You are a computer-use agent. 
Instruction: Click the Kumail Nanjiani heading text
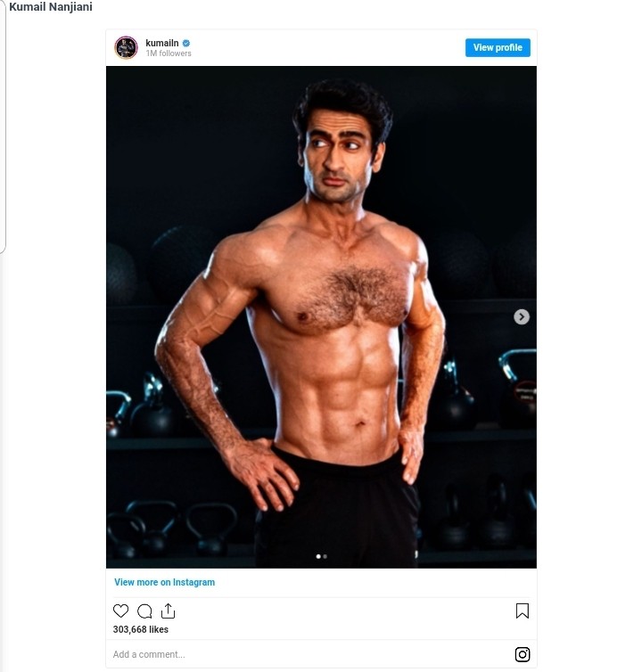[51, 7]
